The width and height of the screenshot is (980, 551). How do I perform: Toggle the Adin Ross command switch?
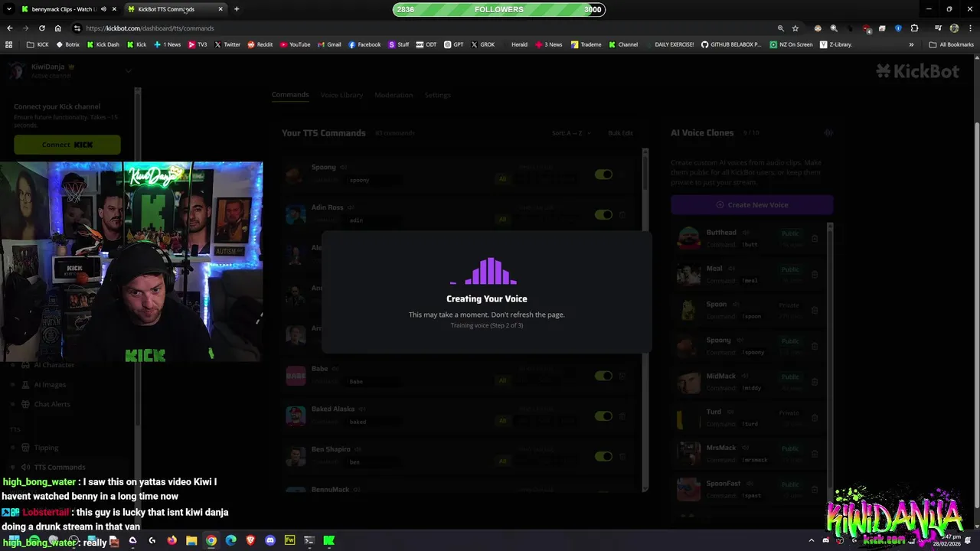click(x=603, y=215)
